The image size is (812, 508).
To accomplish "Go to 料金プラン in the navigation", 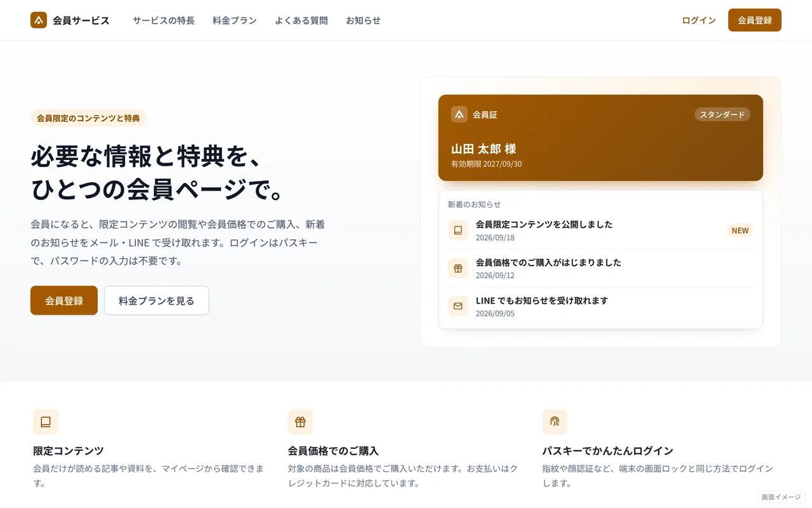I will pyautogui.click(x=235, y=20).
